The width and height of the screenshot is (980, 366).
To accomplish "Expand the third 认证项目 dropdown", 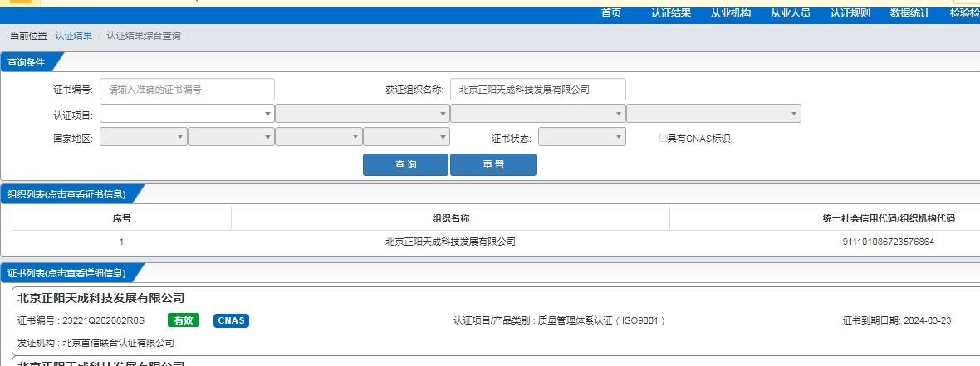I will click(x=537, y=114).
